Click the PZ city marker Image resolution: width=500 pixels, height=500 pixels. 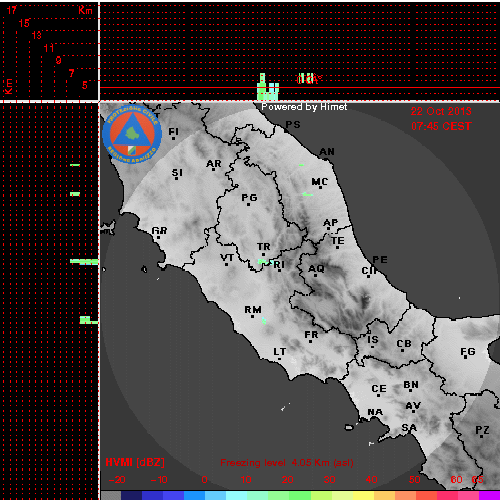coord(481,436)
